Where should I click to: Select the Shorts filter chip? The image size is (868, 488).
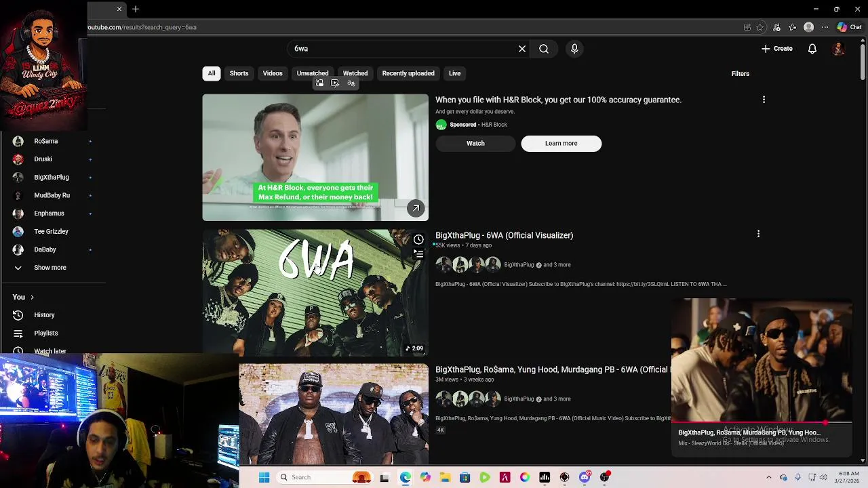pyautogui.click(x=239, y=73)
